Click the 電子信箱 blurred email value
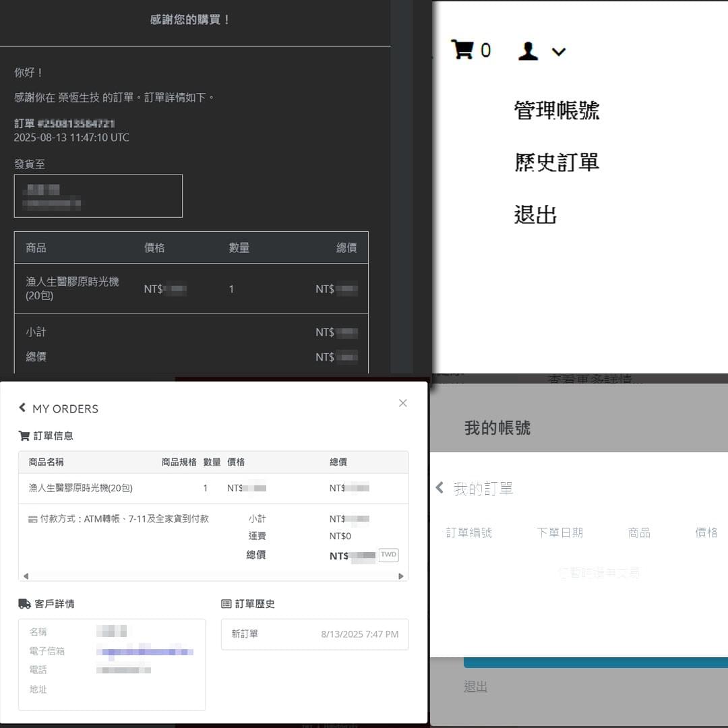The height and width of the screenshot is (728, 728). [145, 651]
